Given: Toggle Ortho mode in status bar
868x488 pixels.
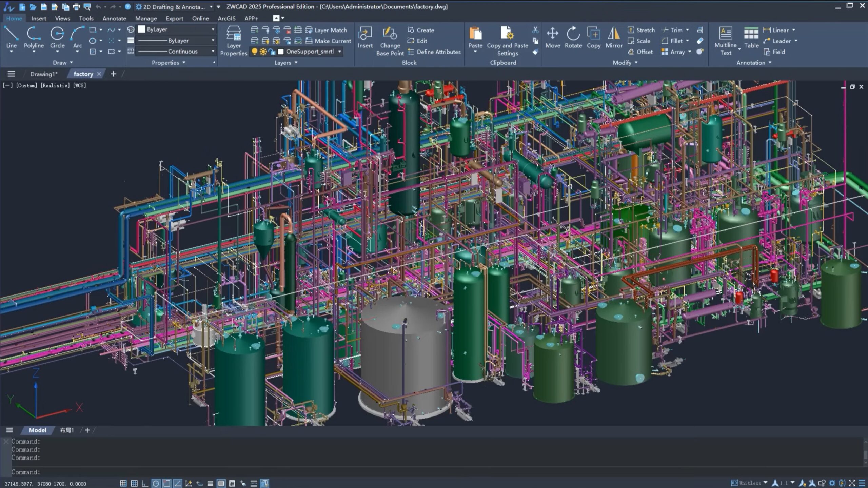Looking at the screenshot, I should pyautogui.click(x=145, y=483).
